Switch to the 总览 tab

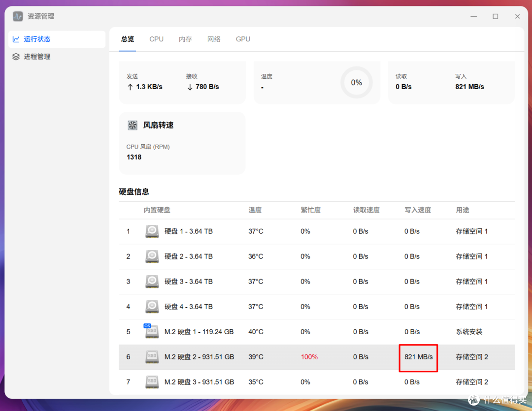pyautogui.click(x=128, y=39)
